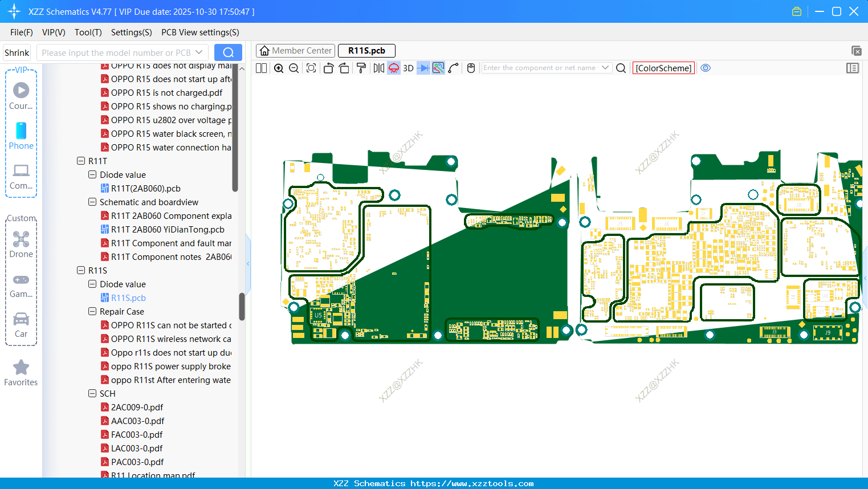Click the detach window icon near tabs
The height and width of the screenshot is (489, 868).
coord(856,51)
